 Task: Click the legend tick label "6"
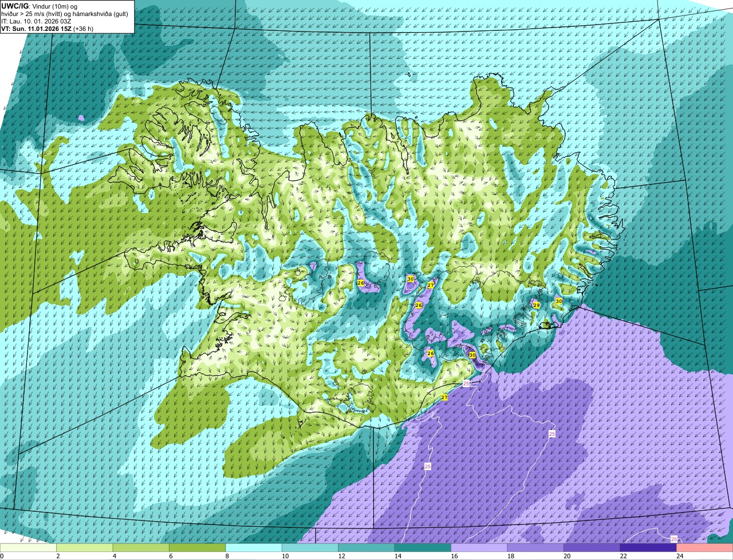click(x=170, y=556)
